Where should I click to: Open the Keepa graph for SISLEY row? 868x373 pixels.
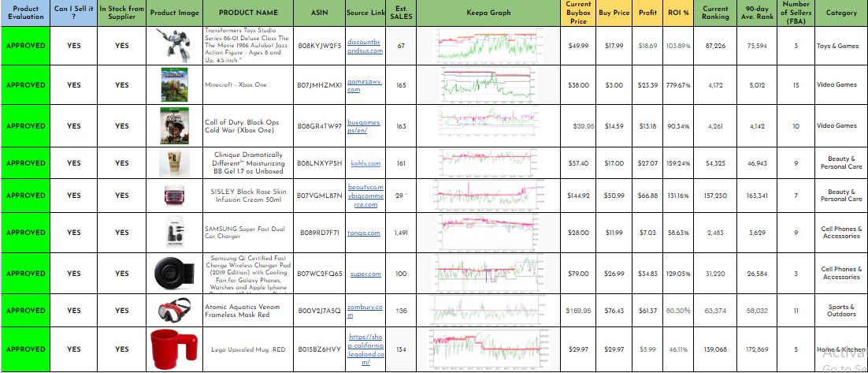coord(488,196)
